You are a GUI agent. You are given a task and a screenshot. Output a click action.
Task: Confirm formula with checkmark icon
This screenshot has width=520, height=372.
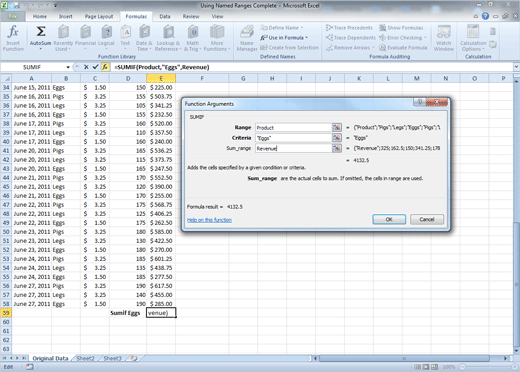point(95,67)
